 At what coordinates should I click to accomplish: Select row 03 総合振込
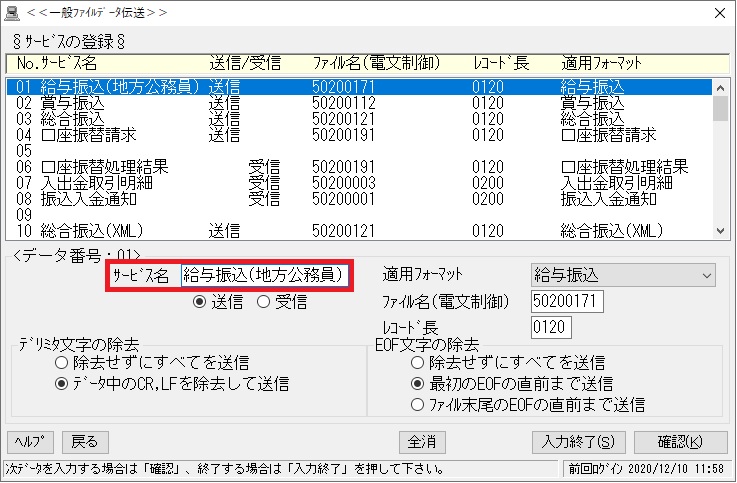click(359, 119)
